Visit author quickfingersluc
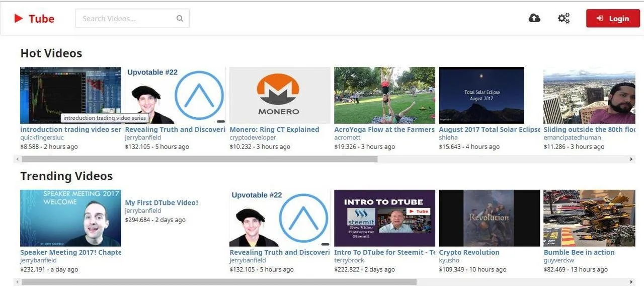This screenshot has height=287, width=644. click(x=42, y=137)
